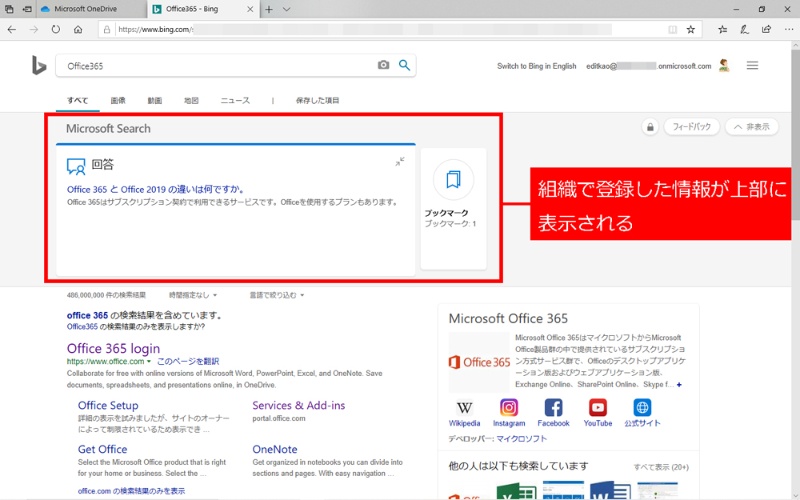
Task: Click このページを翻訳 link
Action: (x=188, y=361)
